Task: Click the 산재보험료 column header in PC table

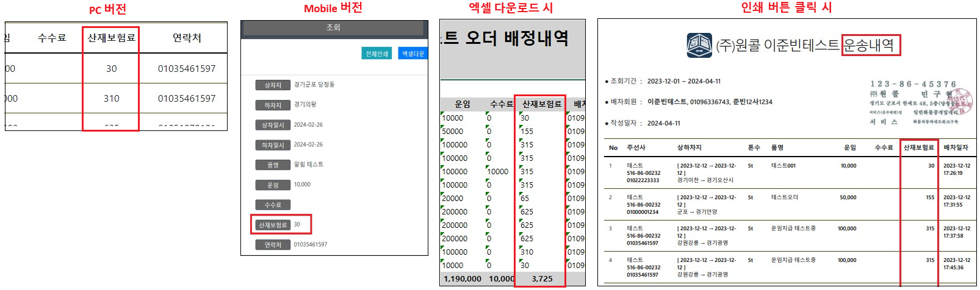Action: click(111, 38)
